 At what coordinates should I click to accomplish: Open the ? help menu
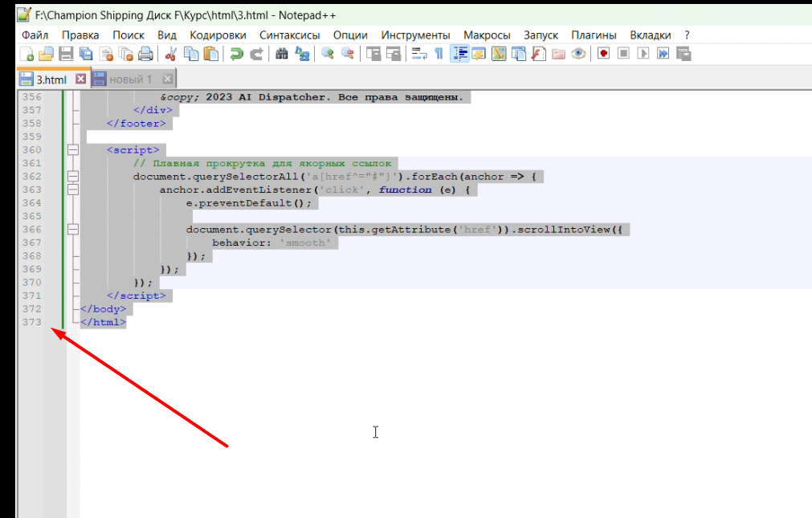click(x=687, y=35)
